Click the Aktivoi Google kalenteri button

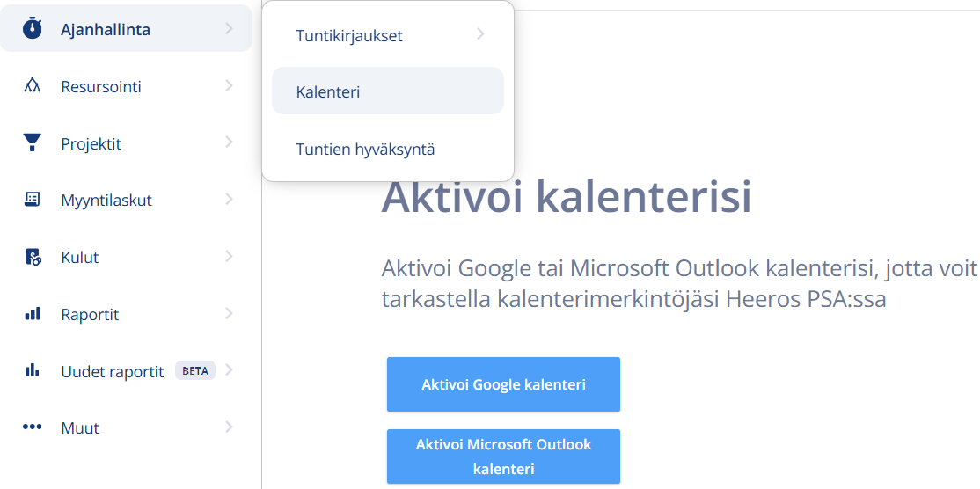(503, 384)
